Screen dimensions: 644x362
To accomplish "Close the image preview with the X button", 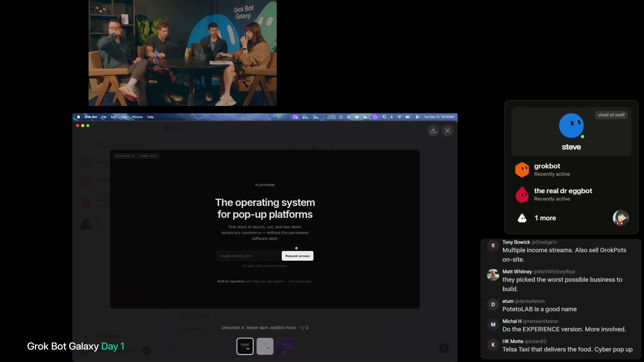I will (x=447, y=131).
